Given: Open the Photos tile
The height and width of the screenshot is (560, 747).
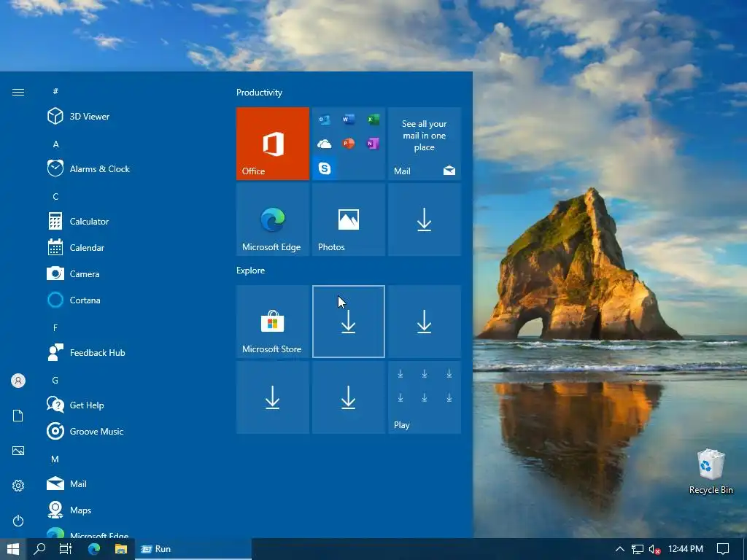Looking at the screenshot, I should pyautogui.click(x=348, y=219).
